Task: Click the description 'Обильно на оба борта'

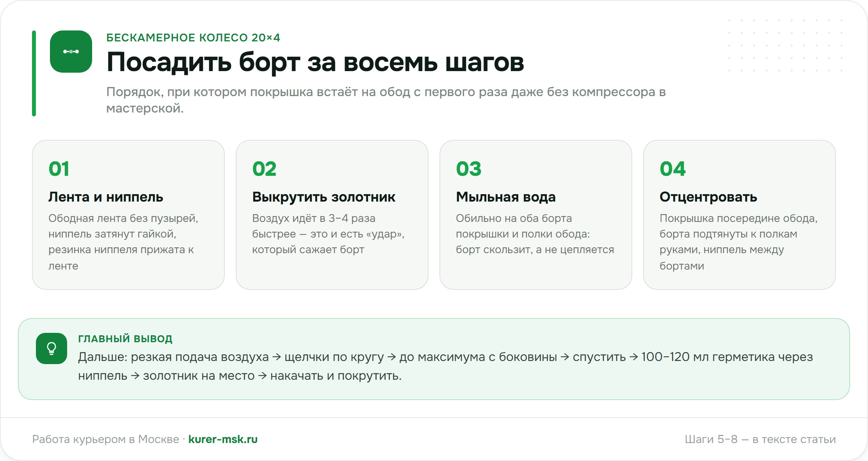Action: pos(535,234)
